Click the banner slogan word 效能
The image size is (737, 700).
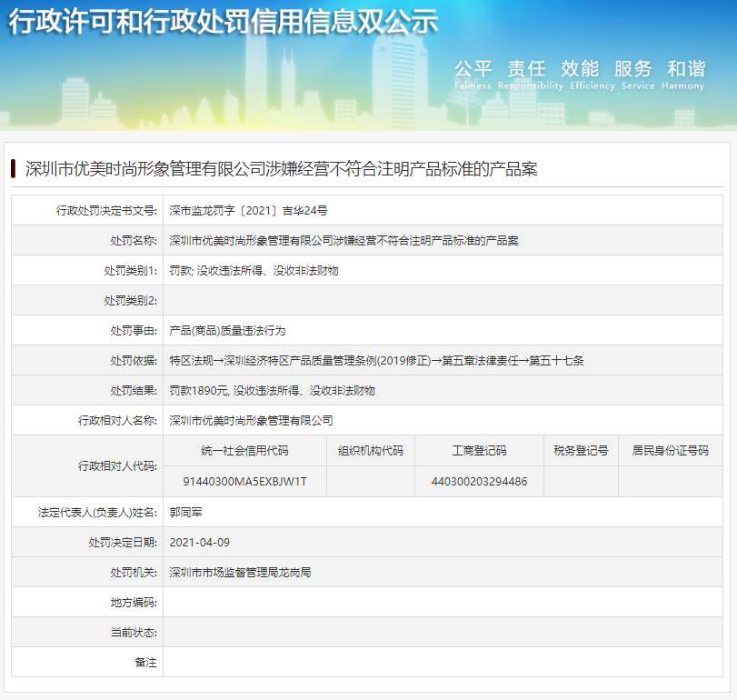tap(580, 69)
